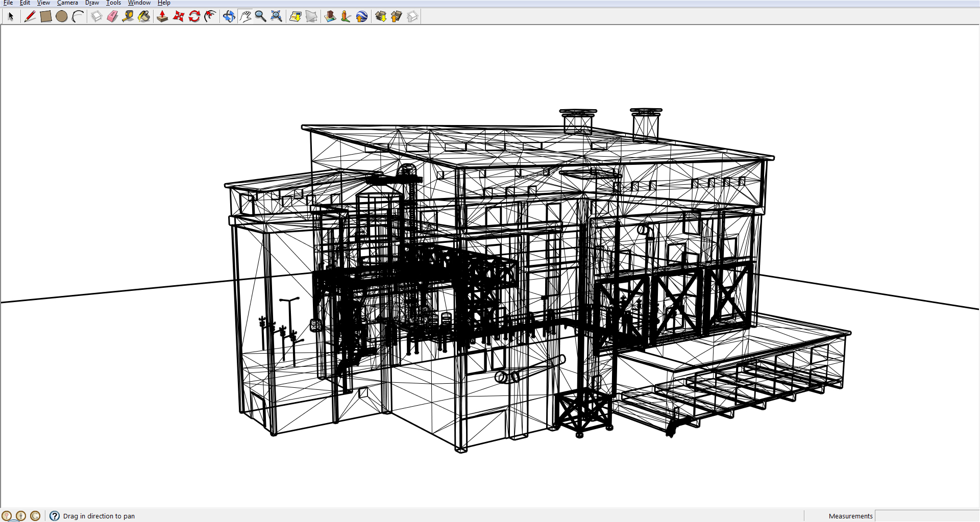Grab the Eraser tool
The image size is (980, 522).
[113, 16]
